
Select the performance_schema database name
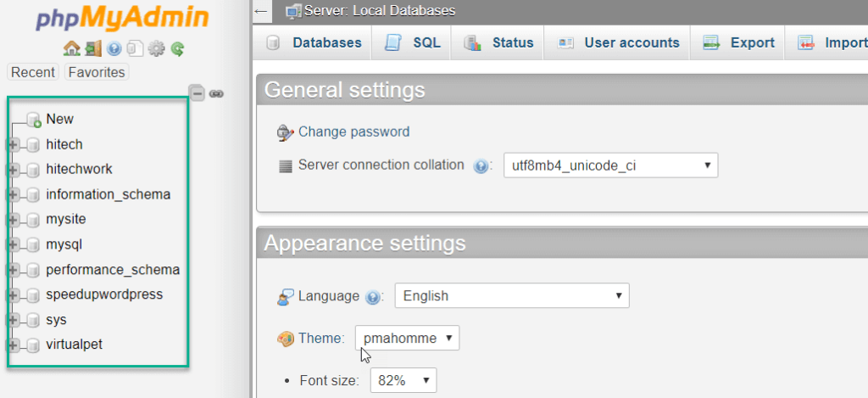pyautogui.click(x=113, y=270)
